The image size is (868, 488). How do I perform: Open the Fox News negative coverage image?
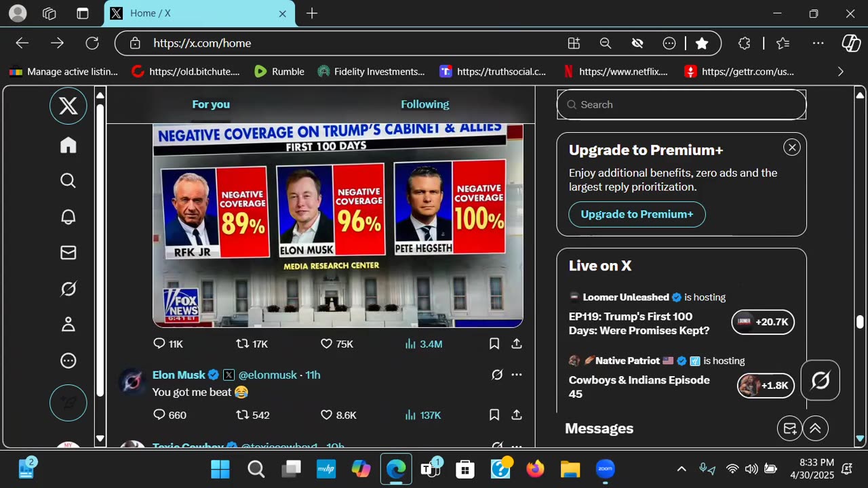coord(338,225)
